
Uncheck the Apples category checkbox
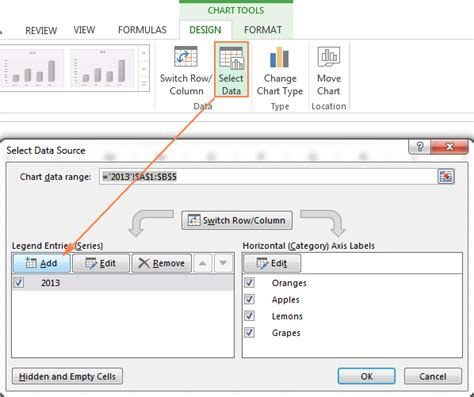coord(249,299)
